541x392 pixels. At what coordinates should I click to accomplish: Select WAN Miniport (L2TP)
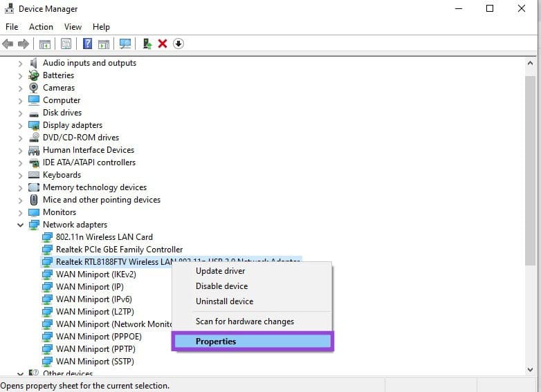[x=95, y=312]
